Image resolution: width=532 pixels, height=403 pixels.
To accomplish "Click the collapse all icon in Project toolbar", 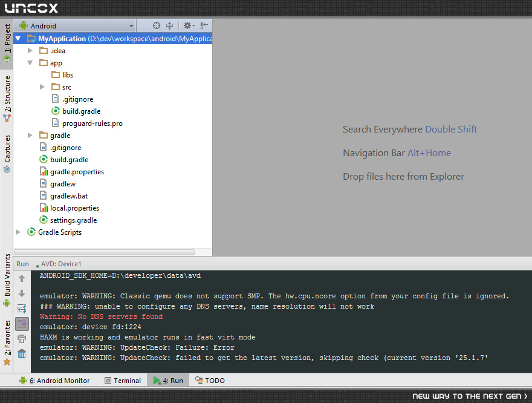I will pyautogui.click(x=170, y=25).
